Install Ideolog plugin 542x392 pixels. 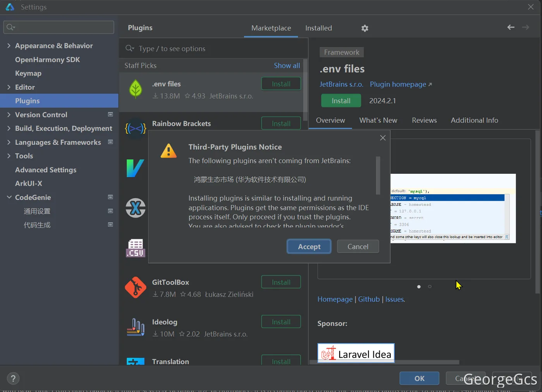(x=281, y=322)
